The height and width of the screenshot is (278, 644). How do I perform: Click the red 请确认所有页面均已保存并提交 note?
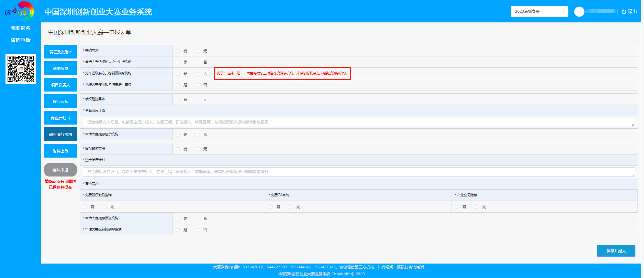coord(60,184)
